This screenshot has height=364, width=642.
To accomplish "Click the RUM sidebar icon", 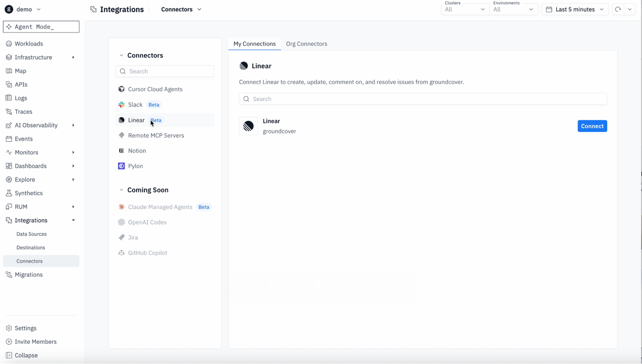I will pos(9,207).
